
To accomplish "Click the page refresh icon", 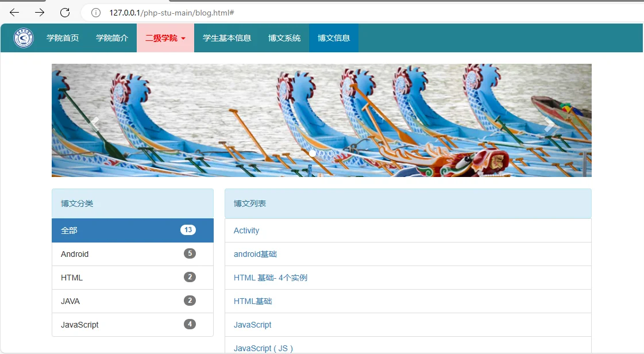I will 64,11.
